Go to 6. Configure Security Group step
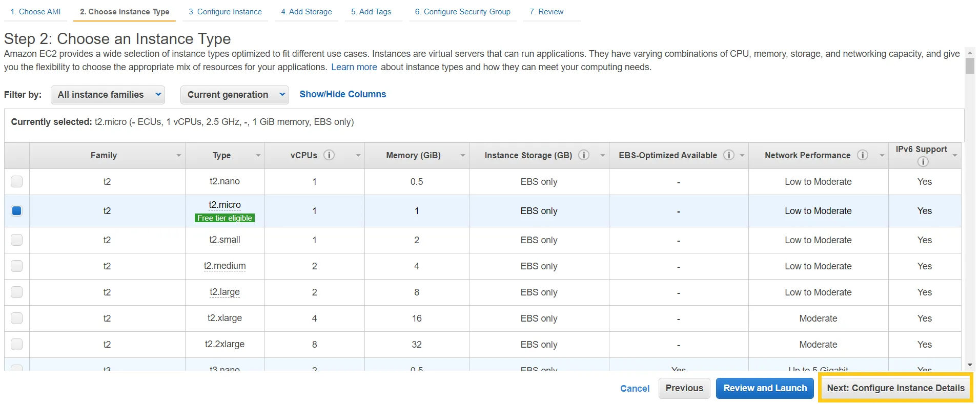Screen dimensions: 980x404 (462, 11)
